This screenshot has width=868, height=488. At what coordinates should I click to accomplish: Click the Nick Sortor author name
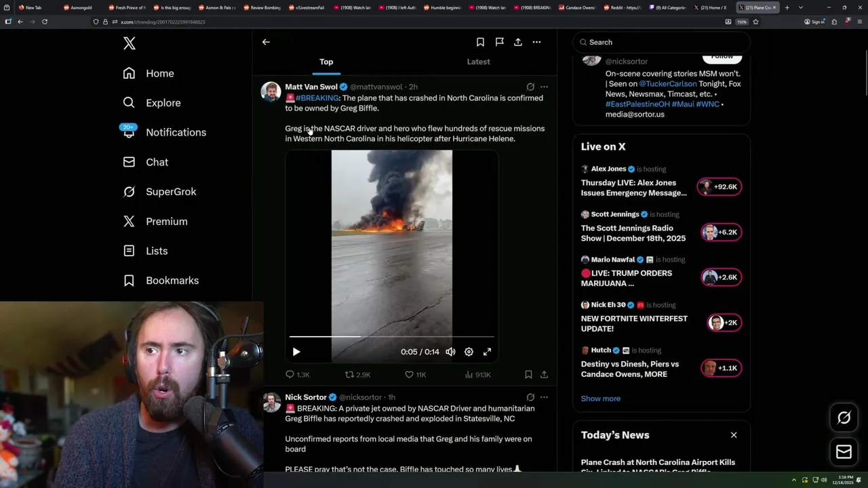pyautogui.click(x=306, y=397)
